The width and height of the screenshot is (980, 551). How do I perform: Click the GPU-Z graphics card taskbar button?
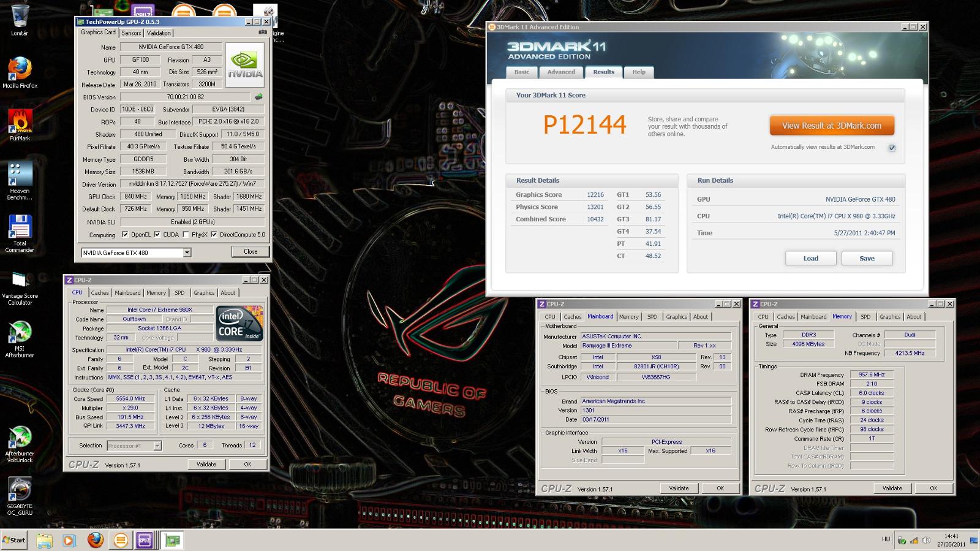[x=173, y=540]
